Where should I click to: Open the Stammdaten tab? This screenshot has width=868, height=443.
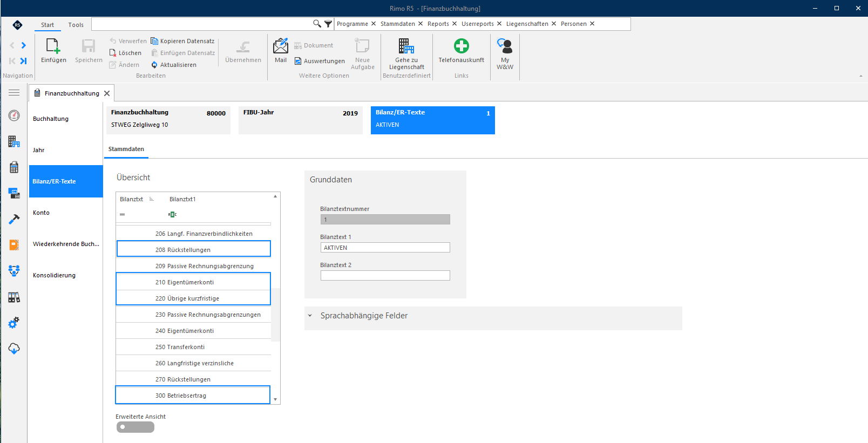[x=126, y=149]
